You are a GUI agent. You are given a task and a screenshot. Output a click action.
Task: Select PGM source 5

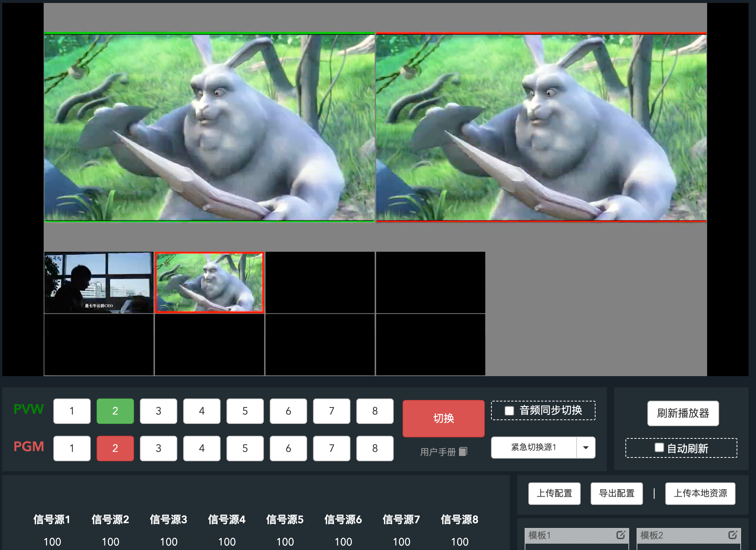[x=245, y=449]
